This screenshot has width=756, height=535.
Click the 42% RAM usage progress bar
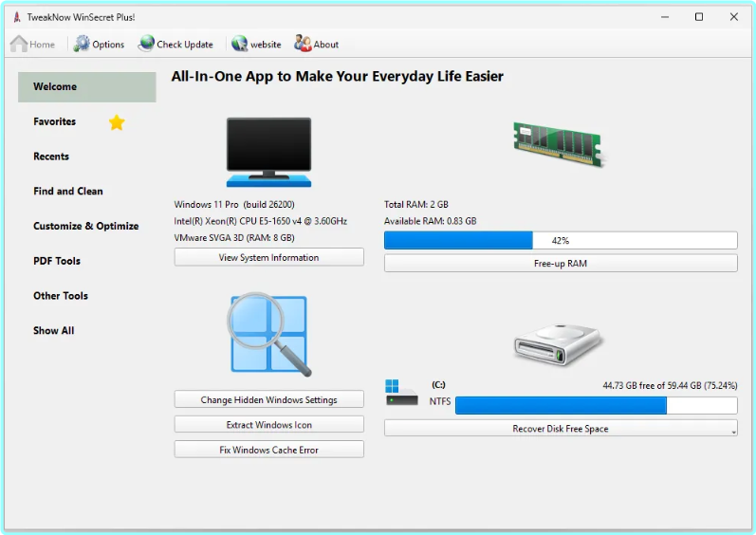tap(560, 241)
